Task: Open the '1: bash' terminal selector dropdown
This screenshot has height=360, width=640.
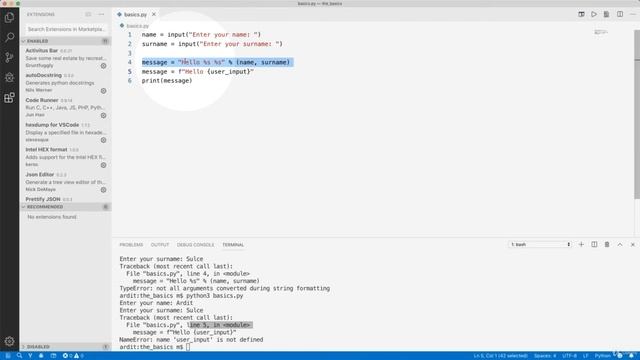Action: [x=540, y=244]
